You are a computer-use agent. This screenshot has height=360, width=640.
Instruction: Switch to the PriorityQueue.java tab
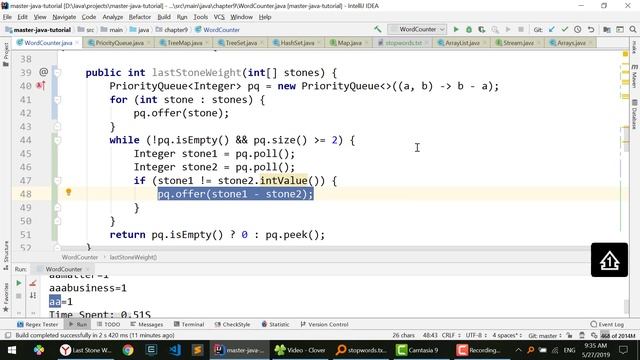pos(119,43)
